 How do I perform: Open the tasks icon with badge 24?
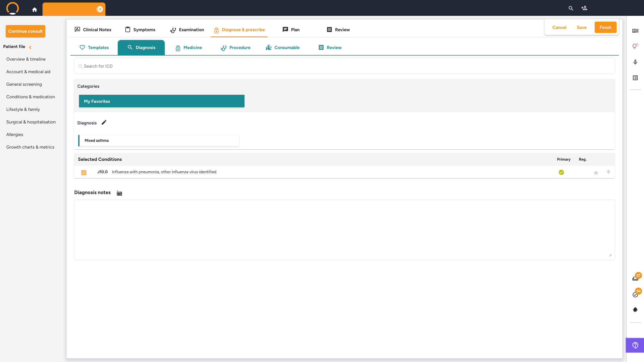point(635,295)
